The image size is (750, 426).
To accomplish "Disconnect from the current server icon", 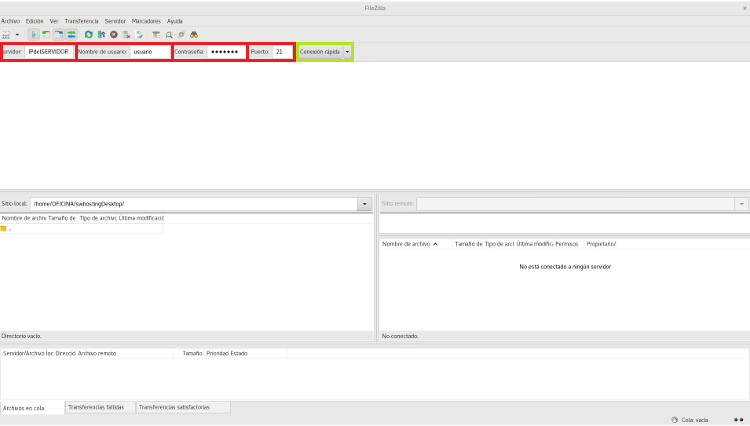I will 127,34.
